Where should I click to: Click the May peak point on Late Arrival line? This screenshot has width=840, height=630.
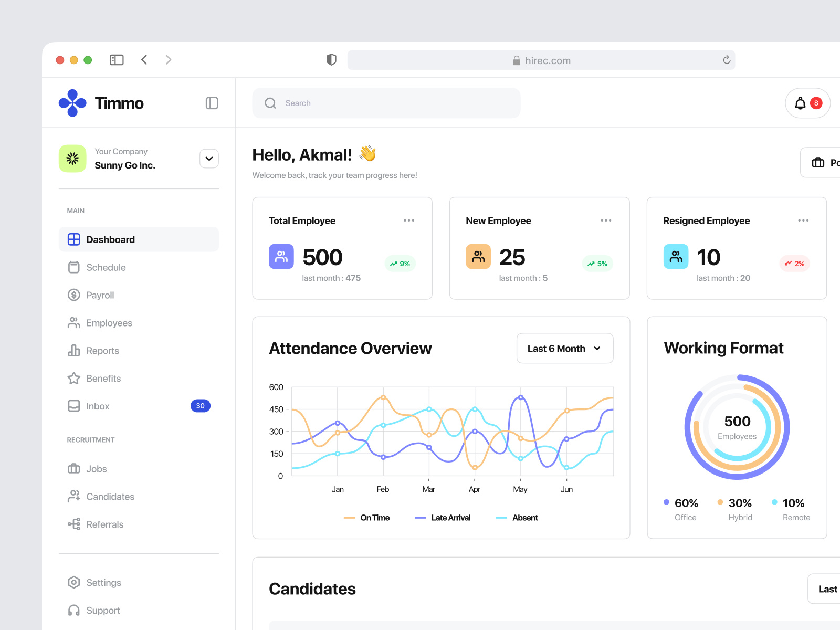pos(521,397)
